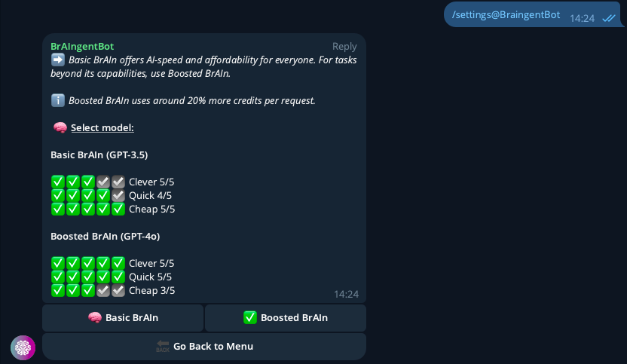Click the green check icon on Boosted BrAIn button
Screen dimensions: 627x364
click(x=250, y=317)
